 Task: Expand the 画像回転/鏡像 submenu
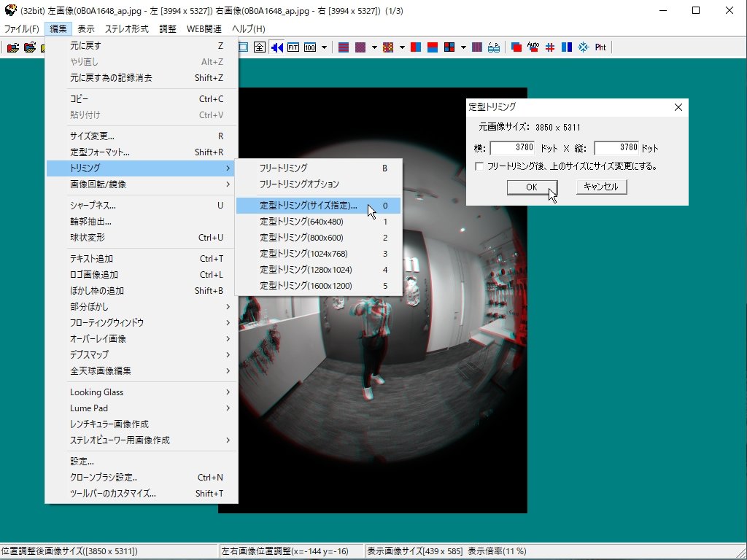coord(142,184)
